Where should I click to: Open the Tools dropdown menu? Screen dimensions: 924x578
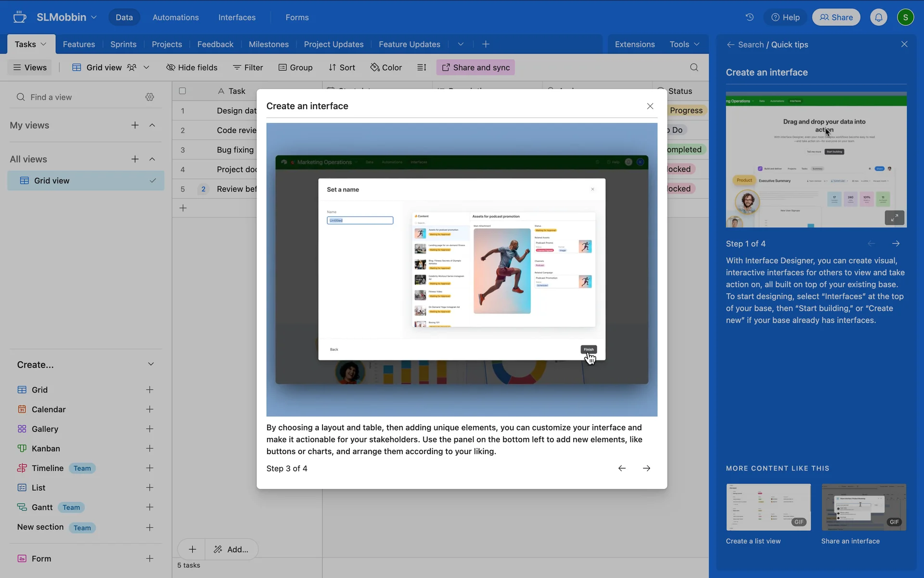tap(684, 44)
